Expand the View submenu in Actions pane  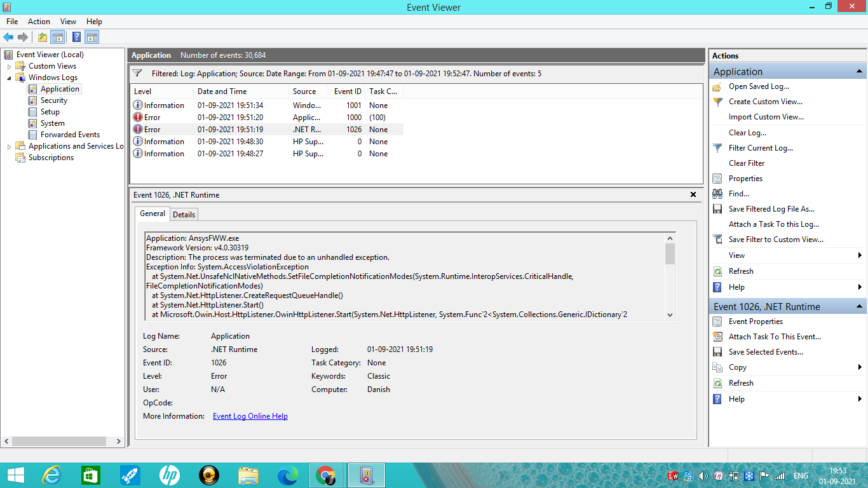(860, 255)
